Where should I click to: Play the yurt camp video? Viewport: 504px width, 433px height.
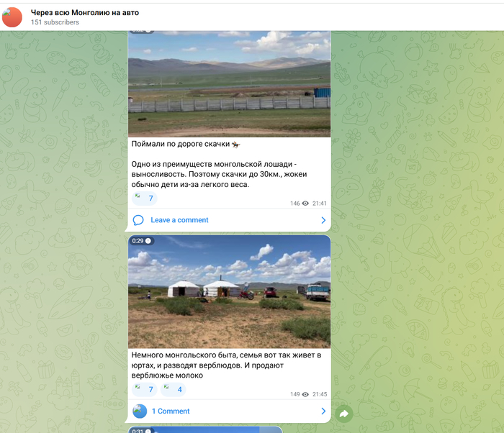[229, 292]
